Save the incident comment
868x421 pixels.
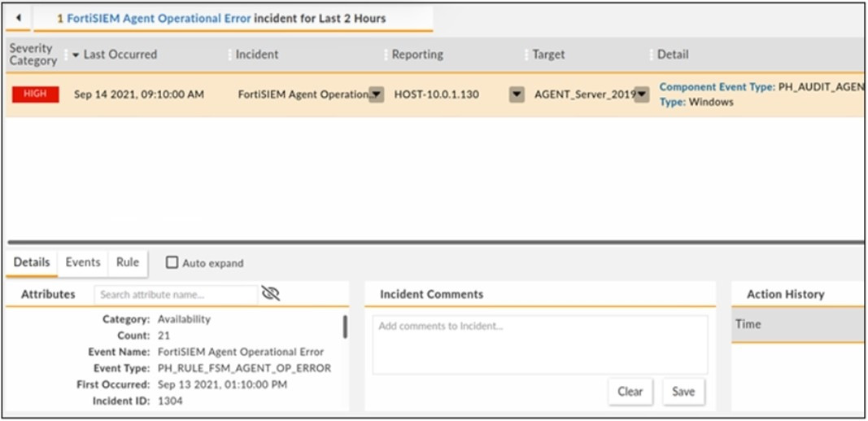coord(683,392)
